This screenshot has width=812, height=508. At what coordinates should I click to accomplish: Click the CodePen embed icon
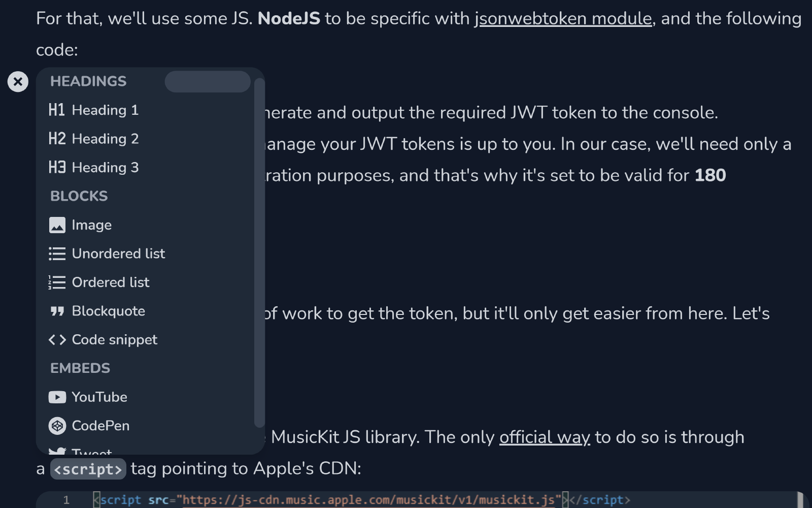(57, 426)
